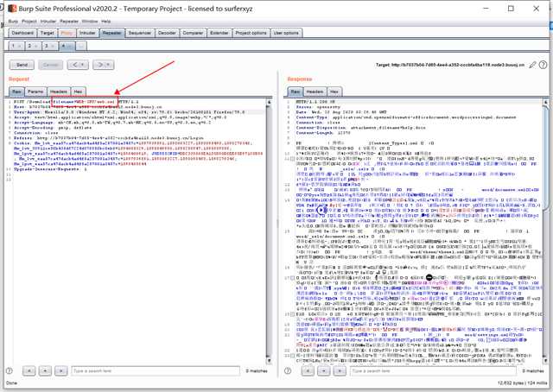The height and width of the screenshot is (392, 553).
Task: Edit the target with the pencil icon
Action: click(532, 65)
